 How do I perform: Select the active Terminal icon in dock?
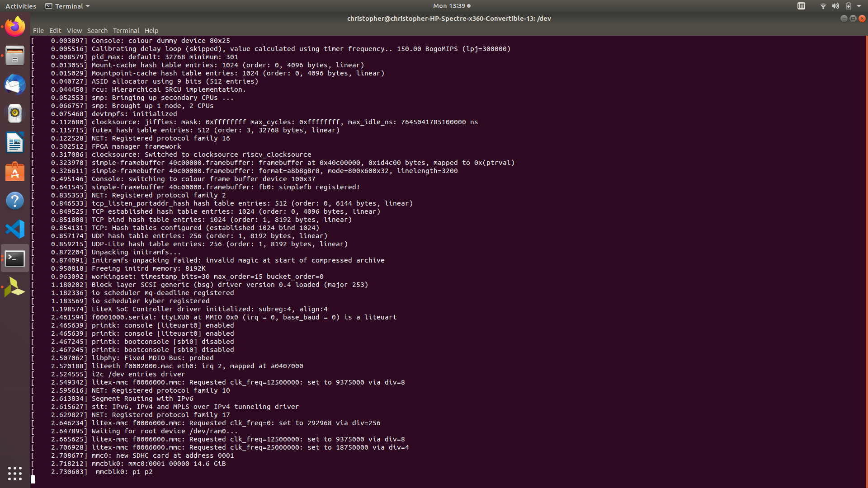coord(15,258)
